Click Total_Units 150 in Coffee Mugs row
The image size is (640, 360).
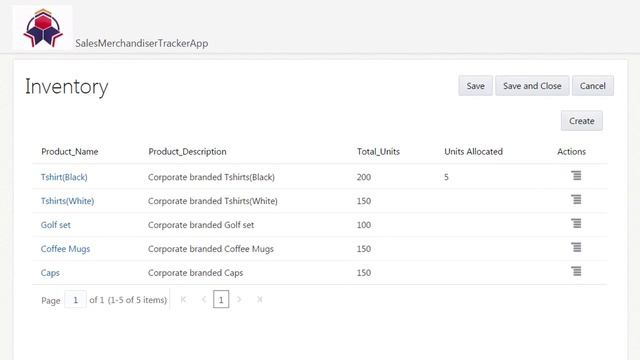pyautogui.click(x=364, y=249)
